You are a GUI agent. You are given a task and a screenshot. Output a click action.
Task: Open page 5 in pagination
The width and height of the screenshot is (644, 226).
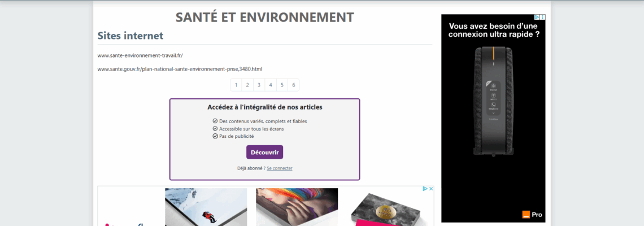click(x=282, y=85)
